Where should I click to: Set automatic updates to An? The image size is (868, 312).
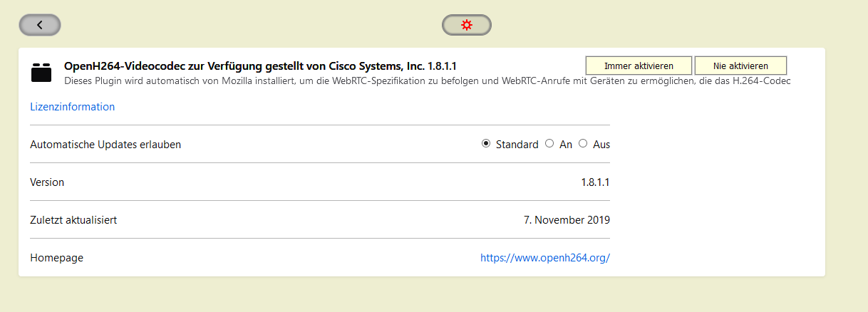click(x=549, y=144)
